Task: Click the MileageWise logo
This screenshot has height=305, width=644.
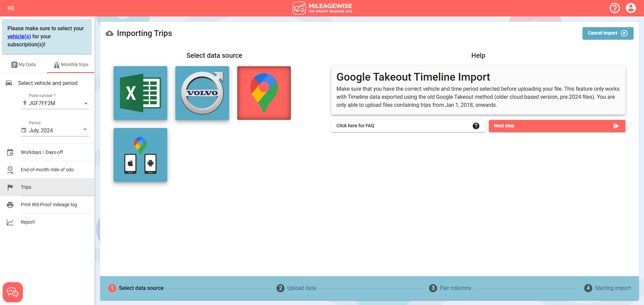Action: pos(322,8)
